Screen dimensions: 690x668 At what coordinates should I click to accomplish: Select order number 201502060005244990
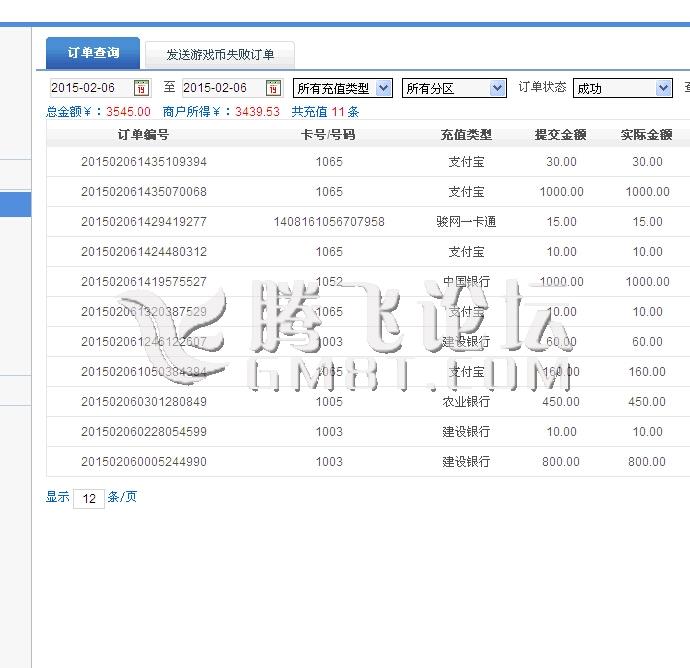(144, 462)
